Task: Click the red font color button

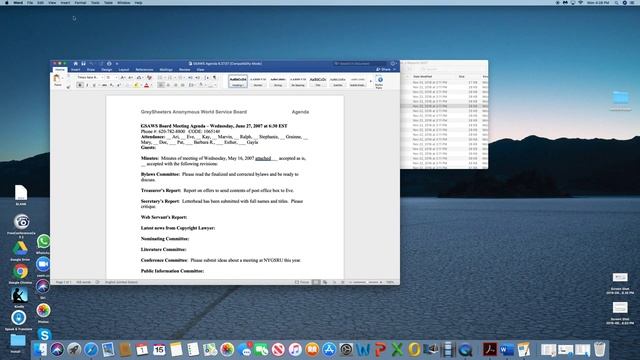Action: (x=146, y=85)
